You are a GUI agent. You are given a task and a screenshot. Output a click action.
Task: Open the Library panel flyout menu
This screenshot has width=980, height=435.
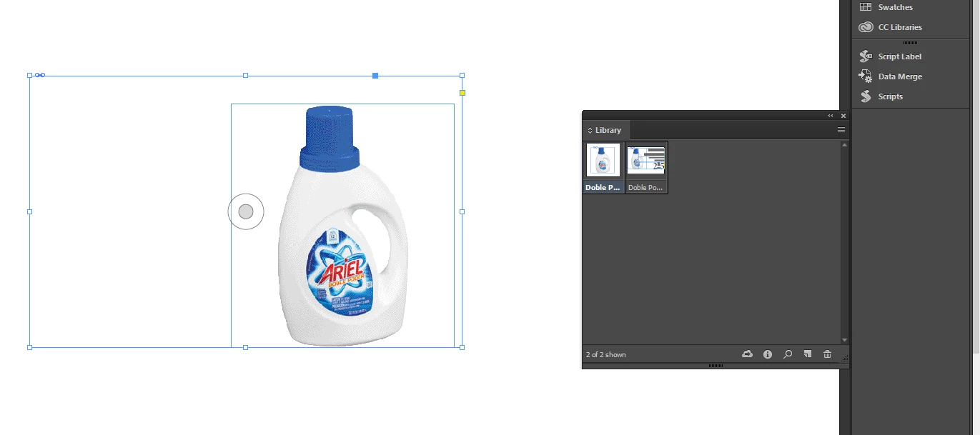click(841, 130)
